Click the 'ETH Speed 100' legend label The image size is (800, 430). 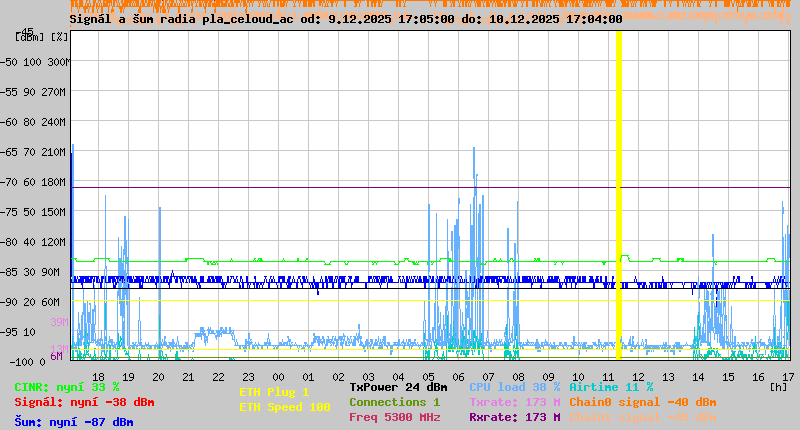point(285,407)
